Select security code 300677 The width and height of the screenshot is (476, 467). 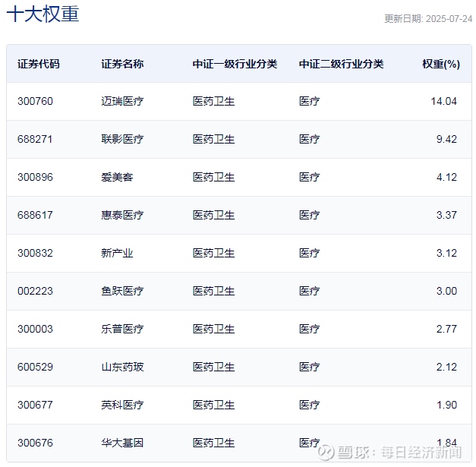coord(35,405)
